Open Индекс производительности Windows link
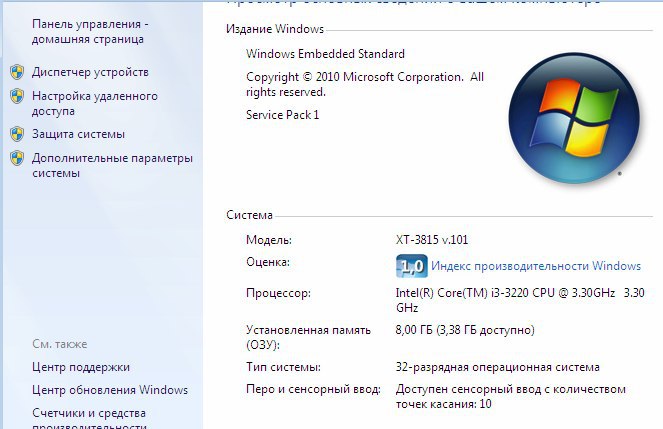 (536, 266)
